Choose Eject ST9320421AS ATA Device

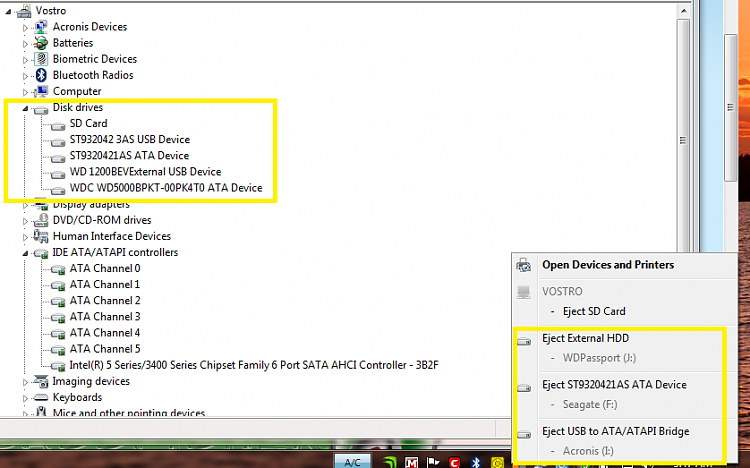(x=614, y=385)
